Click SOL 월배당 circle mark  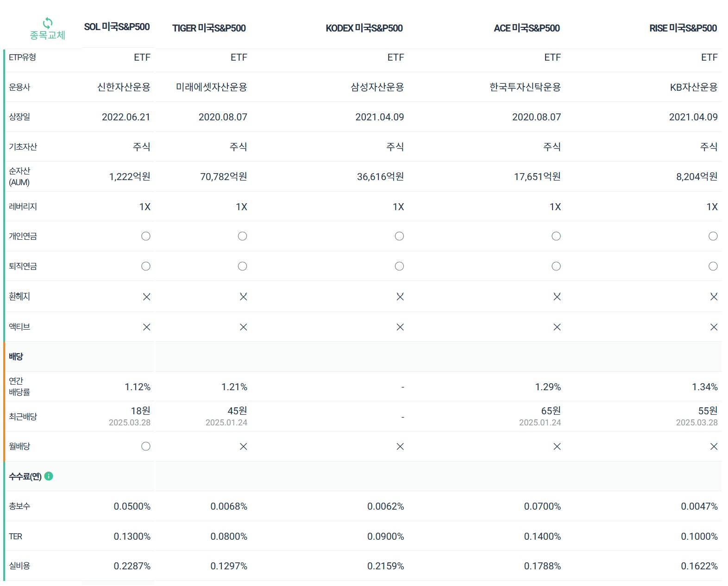pyautogui.click(x=146, y=446)
